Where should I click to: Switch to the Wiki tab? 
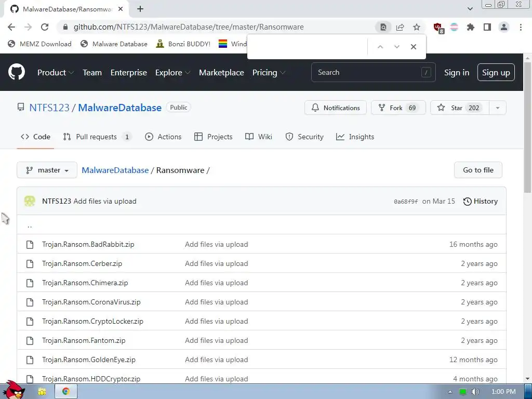click(259, 137)
